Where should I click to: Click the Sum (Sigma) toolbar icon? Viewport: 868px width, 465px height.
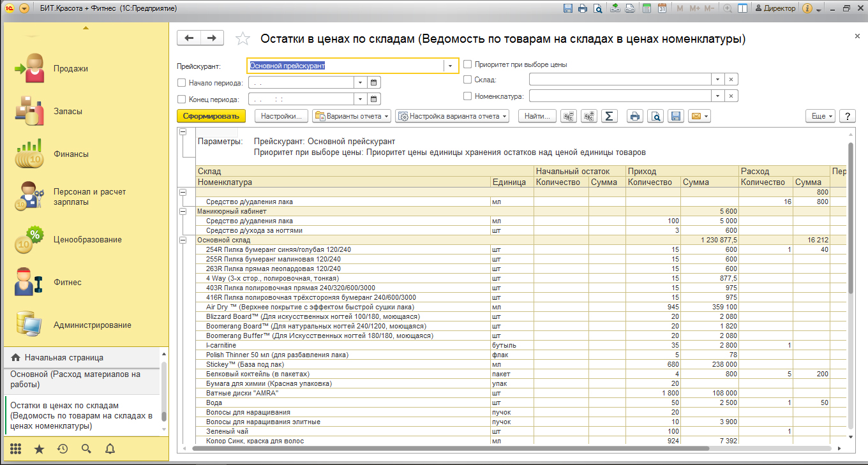tap(609, 116)
